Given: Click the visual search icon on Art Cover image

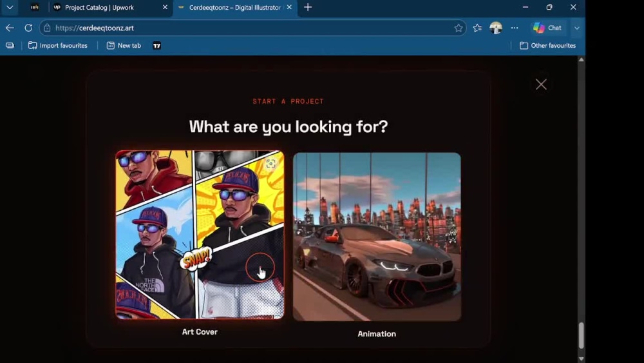Looking at the screenshot, I should pos(270,164).
